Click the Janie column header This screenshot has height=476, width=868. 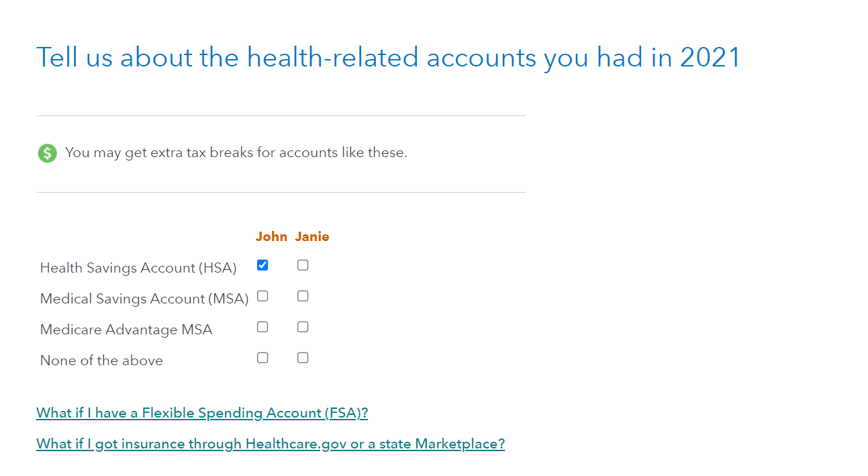tap(312, 236)
